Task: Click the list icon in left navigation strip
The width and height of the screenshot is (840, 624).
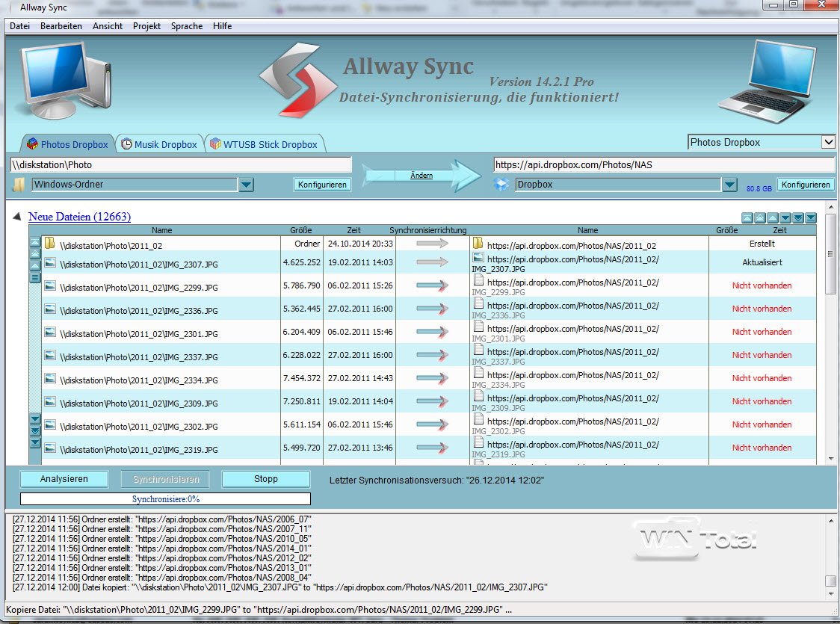Action: click(x=35, y=278)
